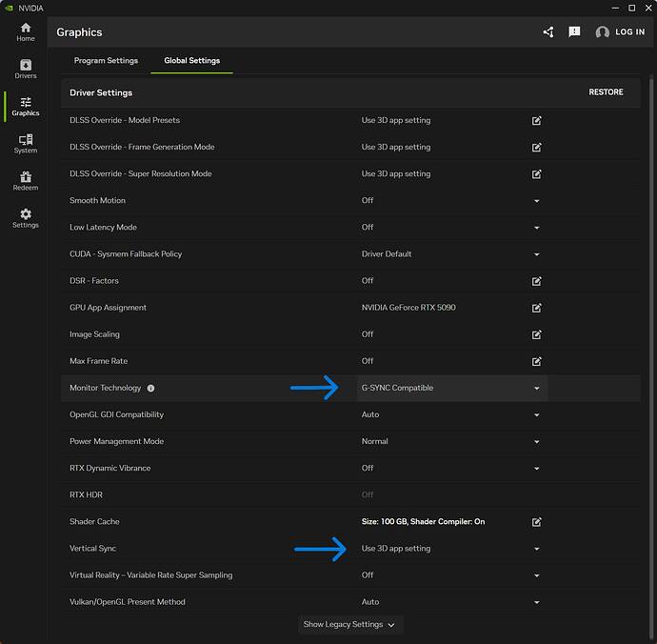Edit GPU App Assignment setting
Viewport: 657px width, 644px height.
click(x=536, y=308)
